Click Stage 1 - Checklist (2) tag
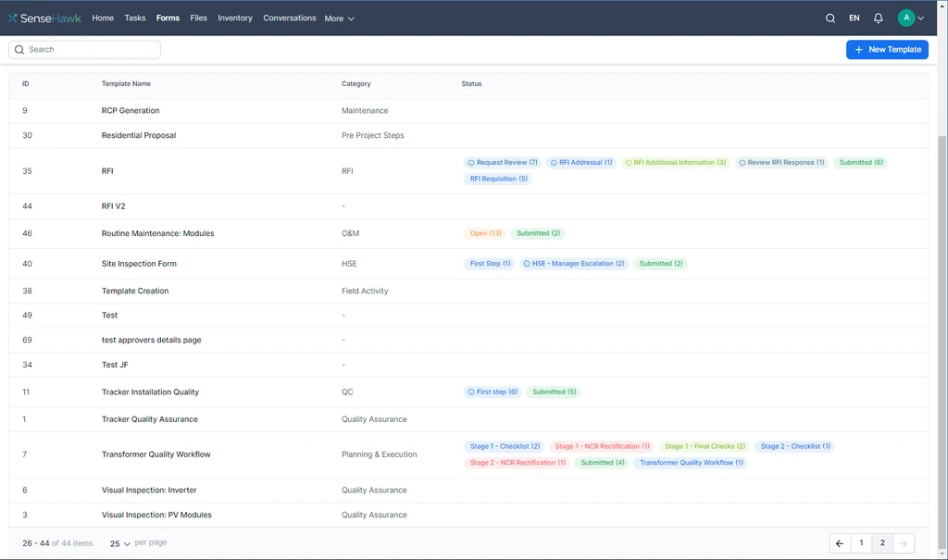948x560 pixels. 505,446
